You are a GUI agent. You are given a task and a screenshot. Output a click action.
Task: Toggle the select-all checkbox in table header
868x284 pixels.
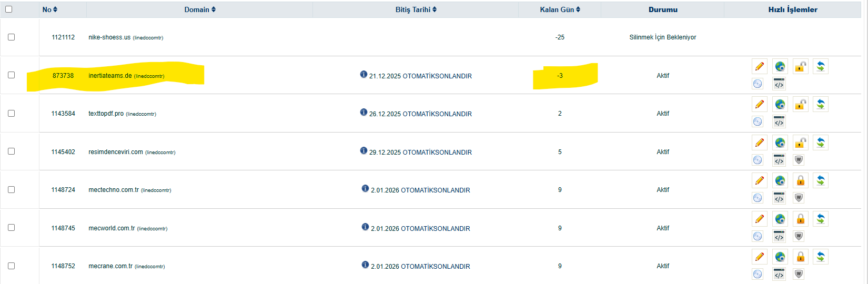(8, 9)
